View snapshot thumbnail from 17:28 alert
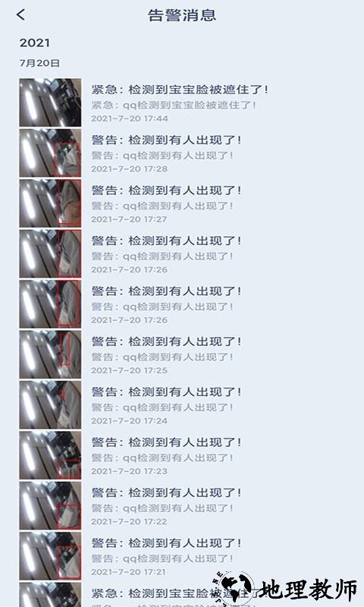The image size is (364, 607). point(50,153)
